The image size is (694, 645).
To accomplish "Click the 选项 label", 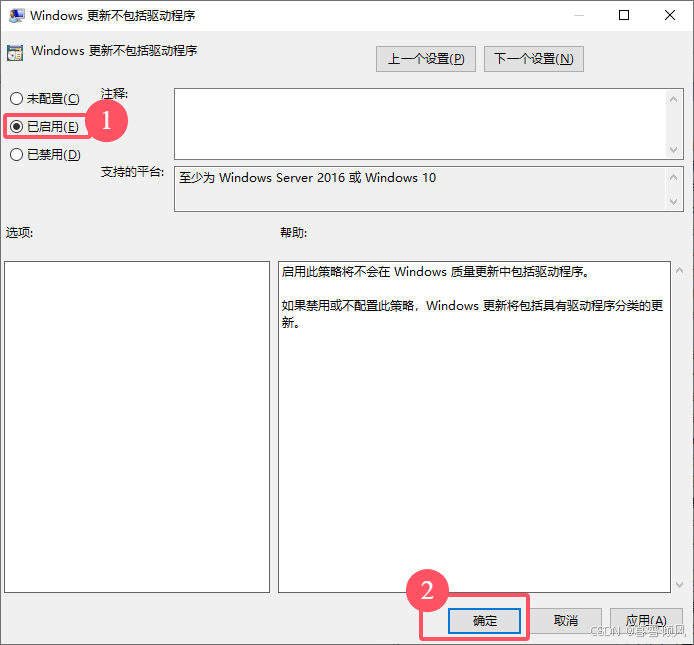I will [x=19, y=232].
